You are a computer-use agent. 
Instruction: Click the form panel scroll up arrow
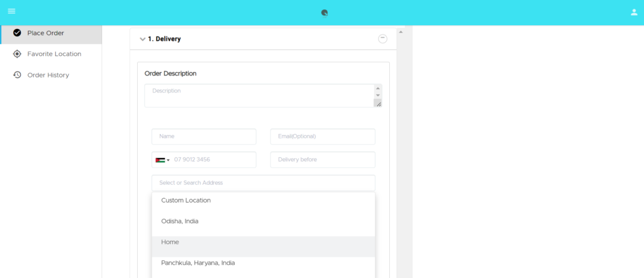[401, 31]
